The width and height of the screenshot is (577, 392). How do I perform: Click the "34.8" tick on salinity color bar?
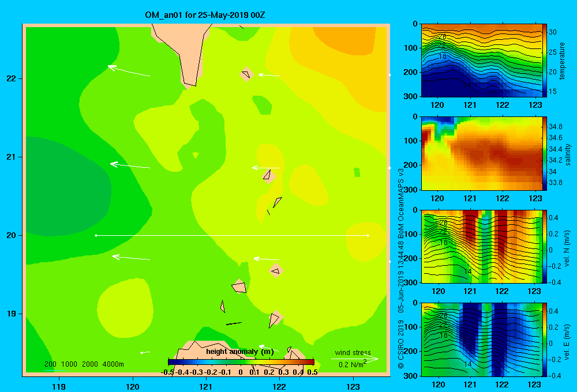556,127
